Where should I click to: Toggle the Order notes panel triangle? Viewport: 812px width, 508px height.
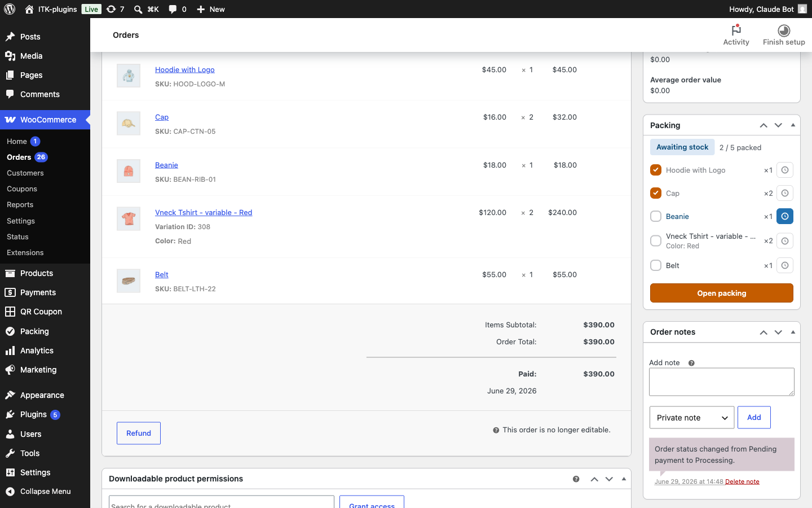tap(793, 332)
